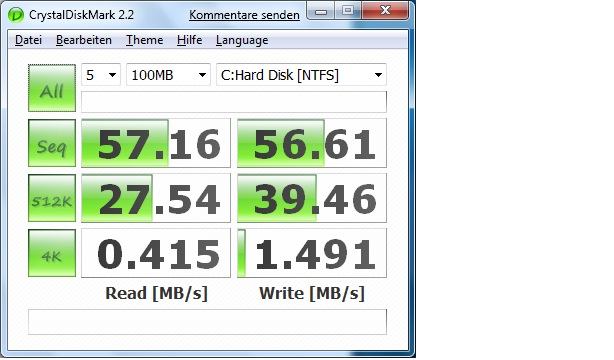Open the Bearbeiten menu
Screen dimensions: 614x360
[84, 40]
